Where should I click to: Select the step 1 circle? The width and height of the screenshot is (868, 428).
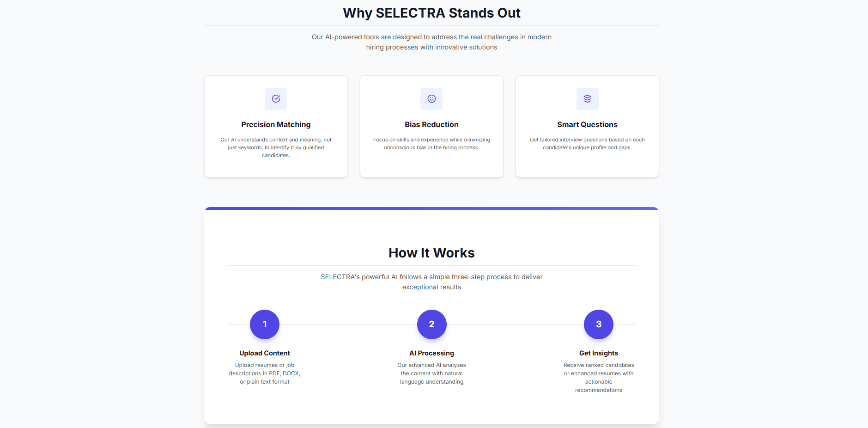pos(265,324)
